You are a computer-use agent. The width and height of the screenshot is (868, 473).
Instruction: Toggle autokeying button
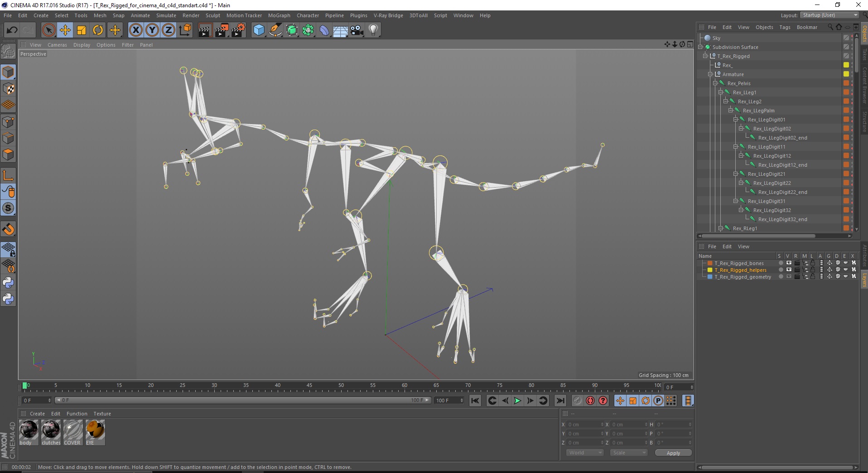[x=590, y=401]
